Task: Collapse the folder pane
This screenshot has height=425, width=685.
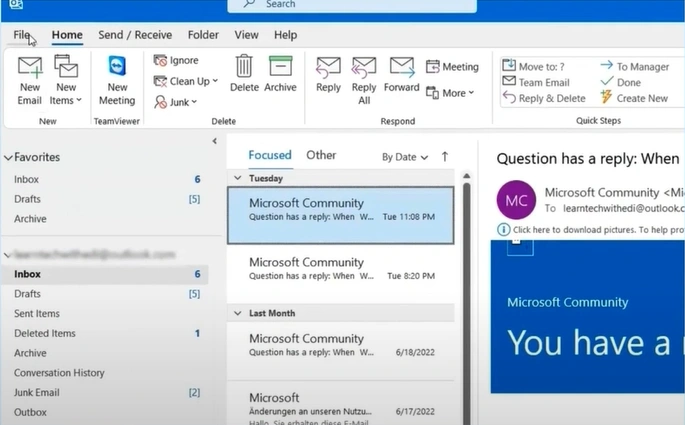Action: tap(214, 141)
